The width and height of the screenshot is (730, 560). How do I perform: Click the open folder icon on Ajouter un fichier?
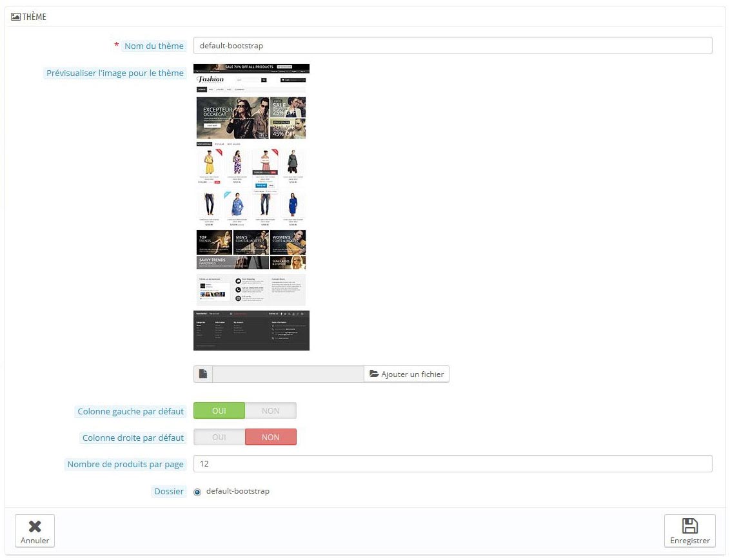(374, 374)
